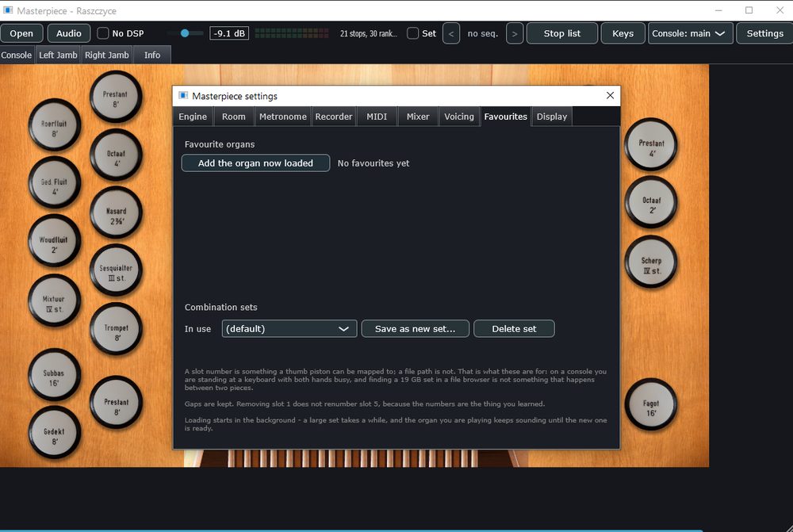Advance to next sequence step with the > button

click(515, 34)
